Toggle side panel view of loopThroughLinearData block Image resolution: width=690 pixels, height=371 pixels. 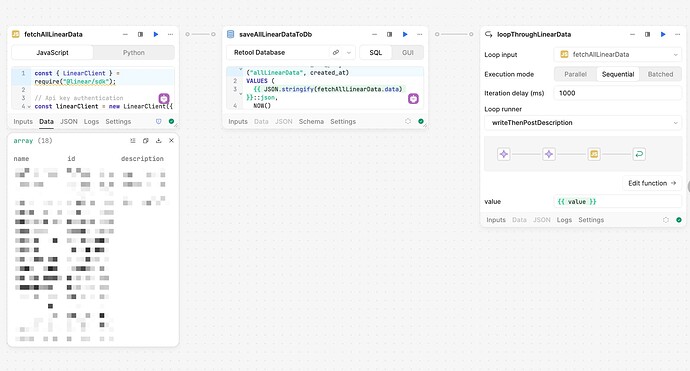point(647,34)
